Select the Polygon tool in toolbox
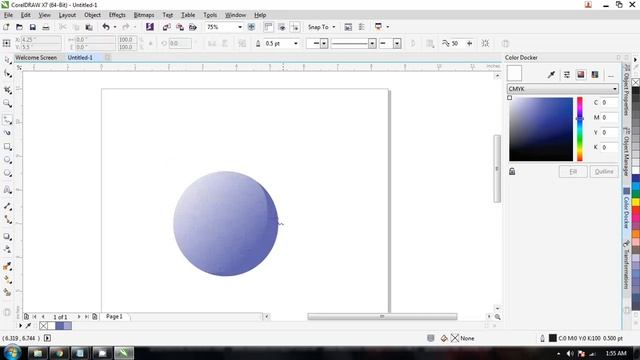 (x=7, y=173)
